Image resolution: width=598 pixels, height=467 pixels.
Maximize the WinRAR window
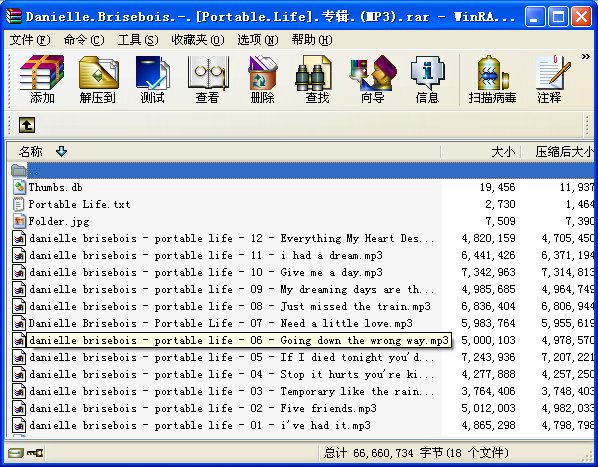558,16
